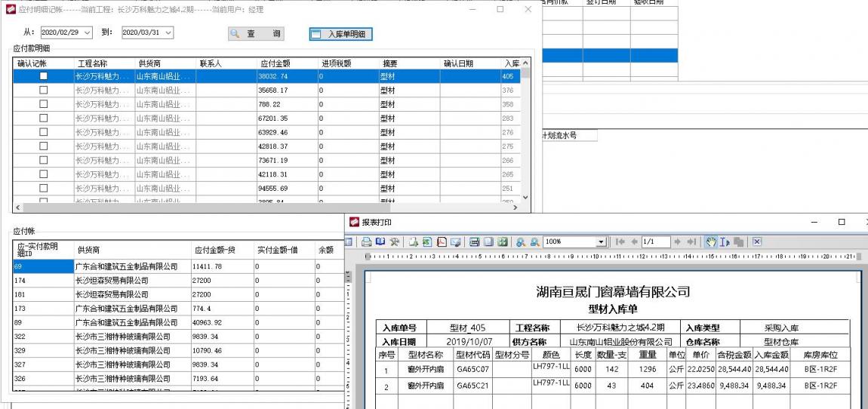Tick the checkbox for the 35658.17 row
Screen dimensions: 868x409
(x=44, y=90)
